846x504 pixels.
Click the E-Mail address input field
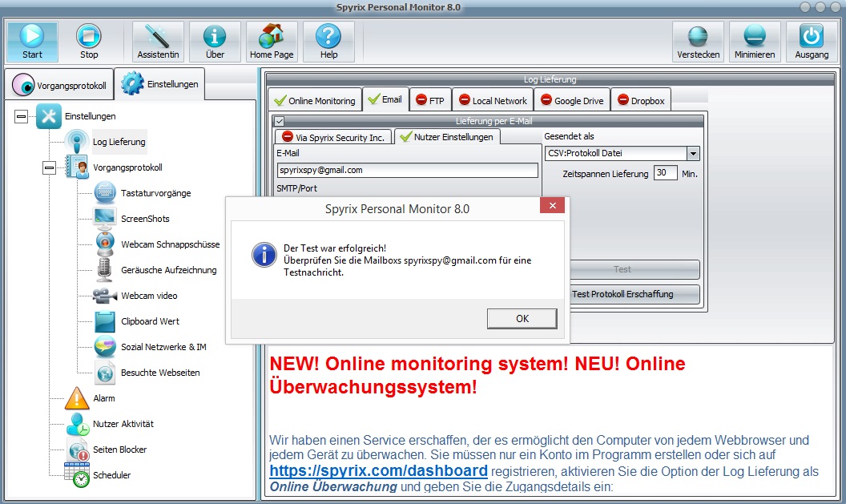click(407, 170)
